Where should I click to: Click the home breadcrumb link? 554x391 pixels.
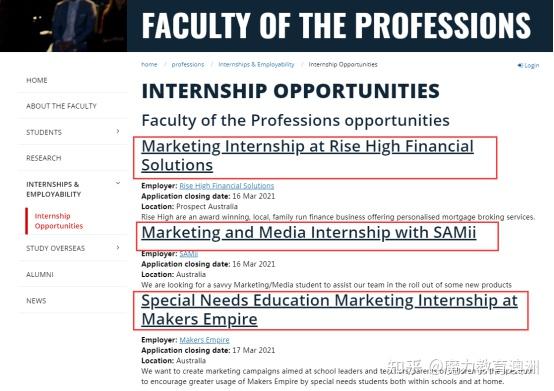coord(149,64)
